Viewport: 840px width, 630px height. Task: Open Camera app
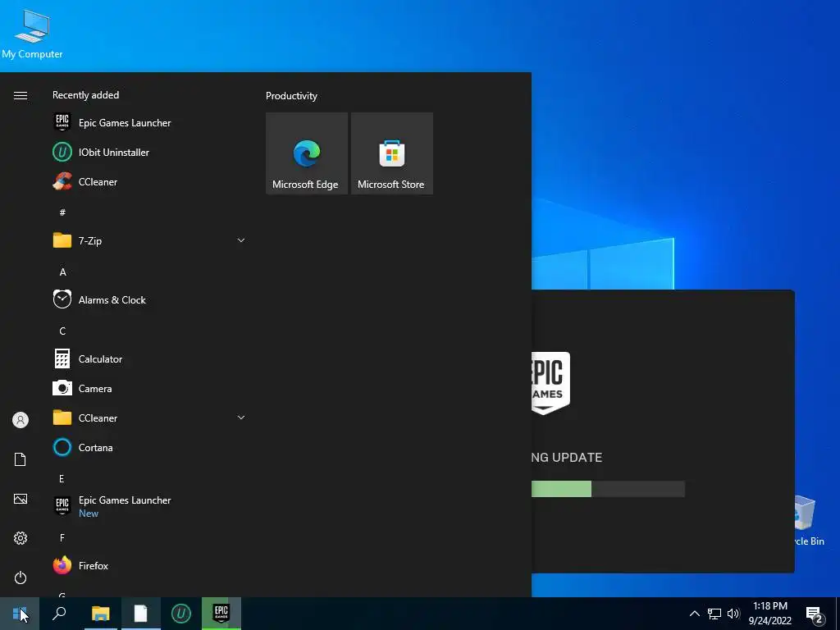click(149, 388)
